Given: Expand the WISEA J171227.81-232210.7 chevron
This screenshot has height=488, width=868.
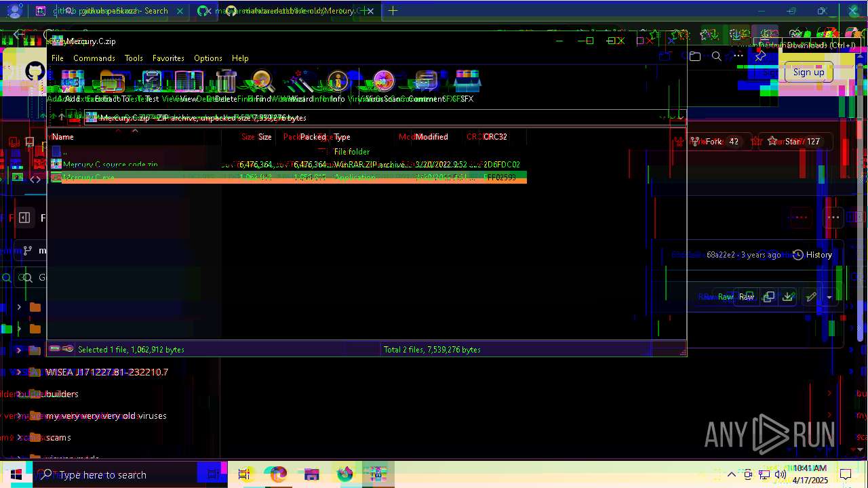Looking at the screenshot, I should click(x=19, y=372).
